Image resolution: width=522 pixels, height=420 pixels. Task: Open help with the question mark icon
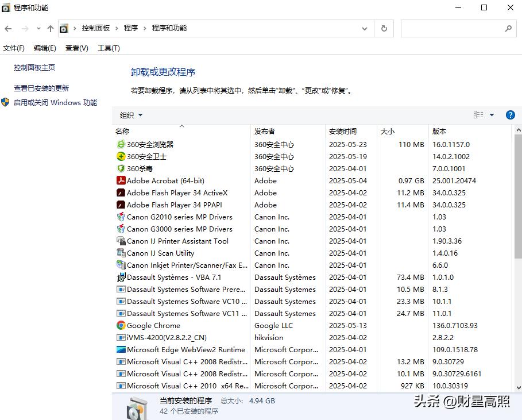[x=511, y=115]
